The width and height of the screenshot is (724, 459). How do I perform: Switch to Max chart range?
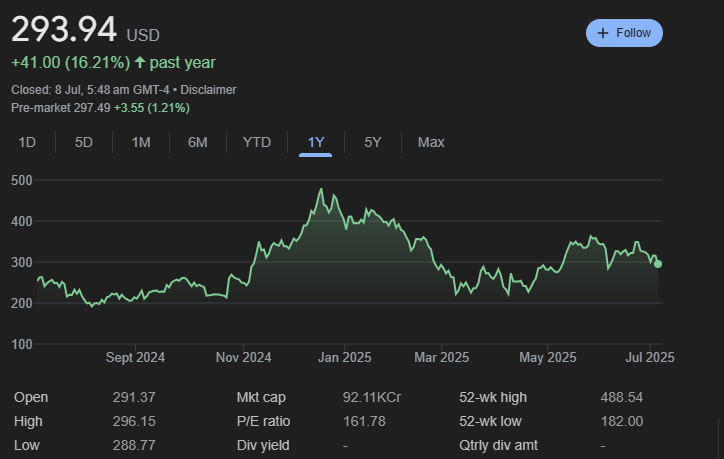[x=431, y=142]
